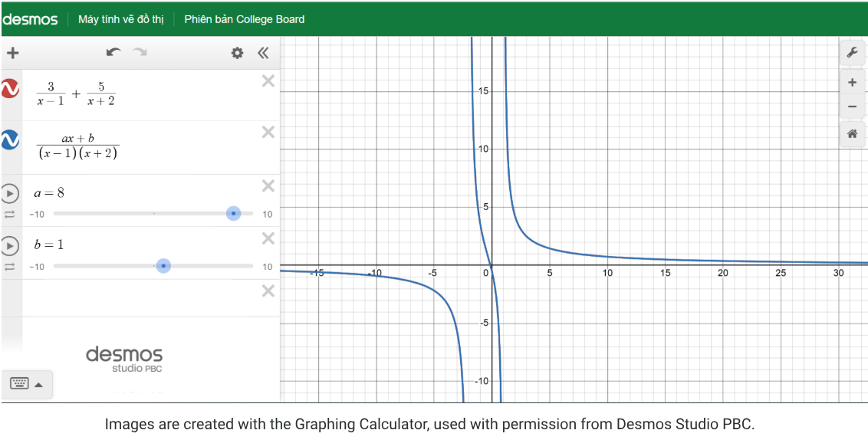Reset graph to default home view
This screenshot has width=868, height=440.
(852, 134)
